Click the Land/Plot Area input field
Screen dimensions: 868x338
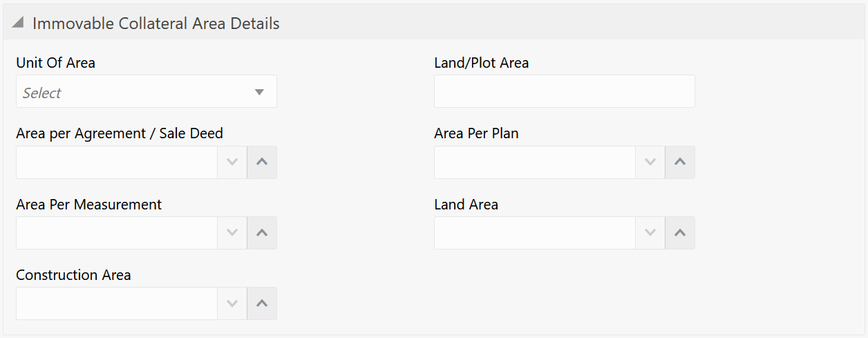[x=564, y=91]
